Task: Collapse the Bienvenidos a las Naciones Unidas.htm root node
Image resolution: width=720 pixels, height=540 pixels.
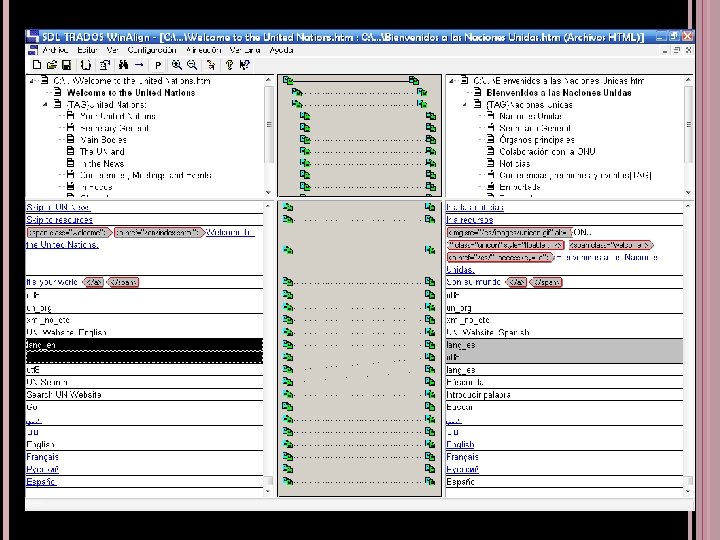Action: click(x=452, y=81)
